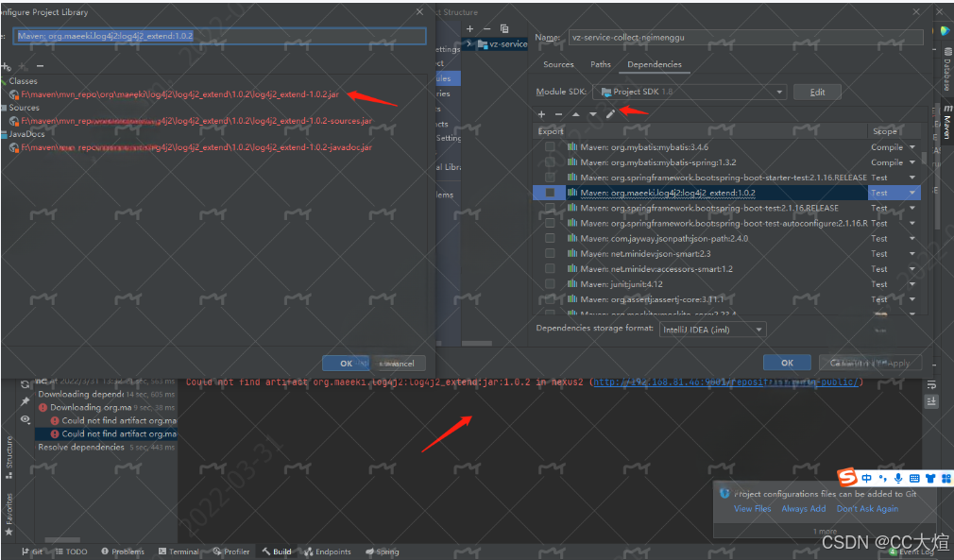Open the Module SDK dropdown
This screenshot has width=954, height=560.
click(x=690, y=92)
